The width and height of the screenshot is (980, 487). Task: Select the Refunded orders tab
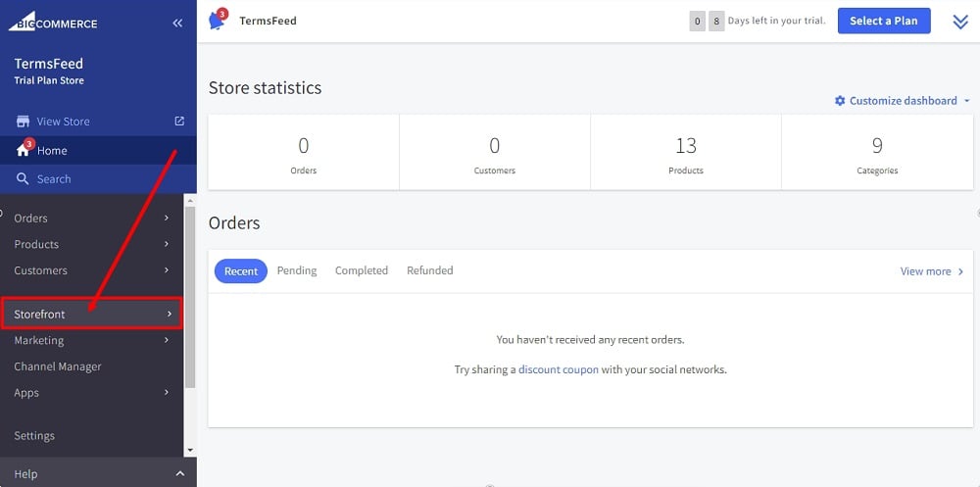pyautogui.click(x=430, y=270)
